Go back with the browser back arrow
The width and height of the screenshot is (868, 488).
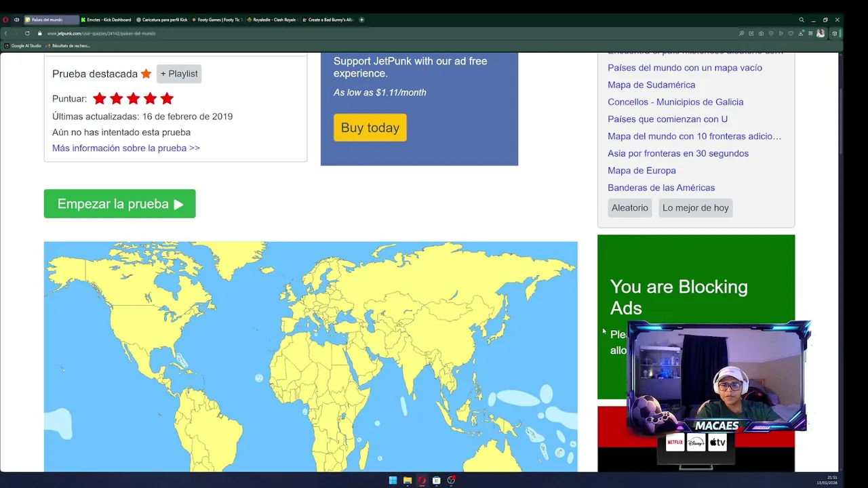pos(5,33)
